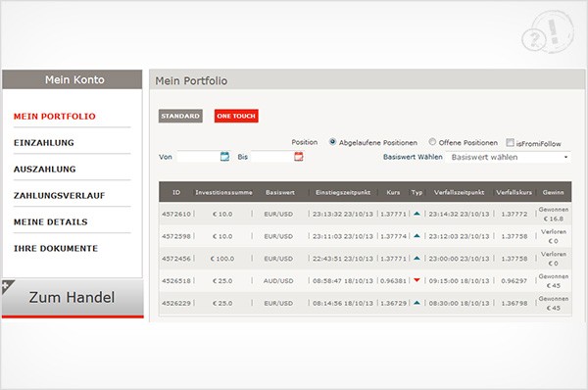
Task: Click expiry time 08:30:00 18/10/13
Action: click(459, 303)
